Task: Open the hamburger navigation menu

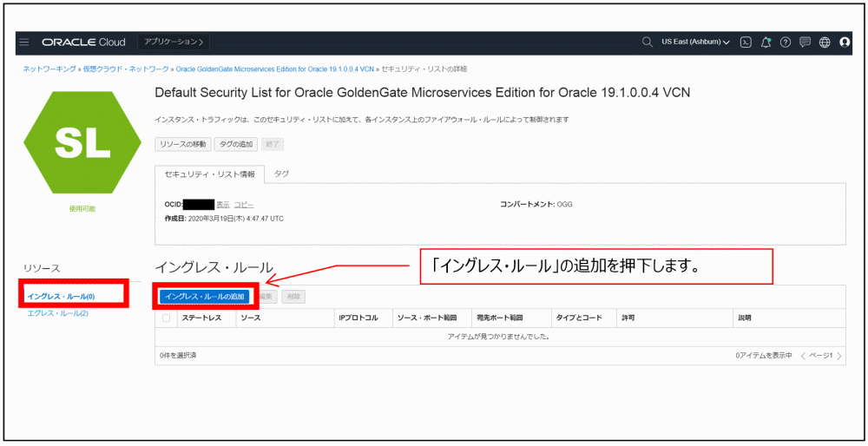Action: (23, 43)
